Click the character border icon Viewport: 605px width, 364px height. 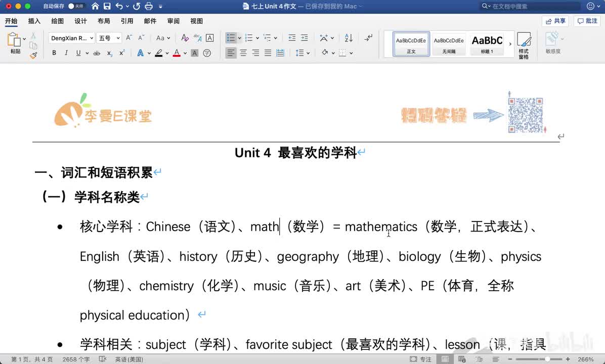pyautogui.click(x=210, y=38)
